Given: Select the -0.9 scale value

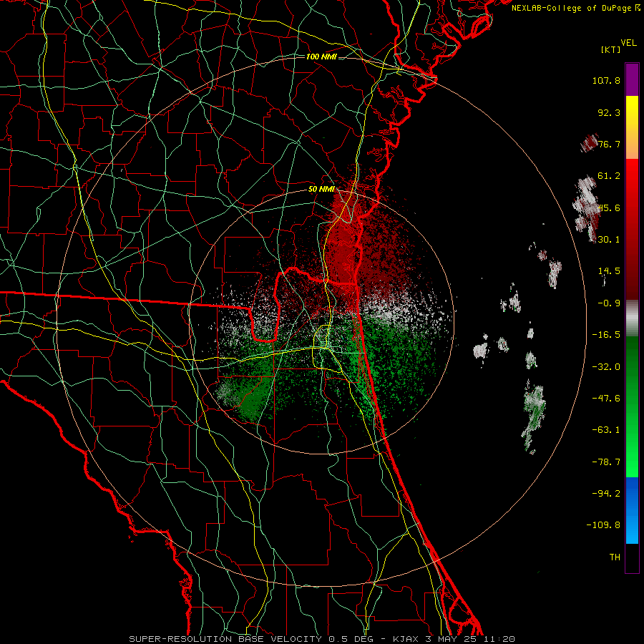Looking at the screenshot, I should click(609, 303).
